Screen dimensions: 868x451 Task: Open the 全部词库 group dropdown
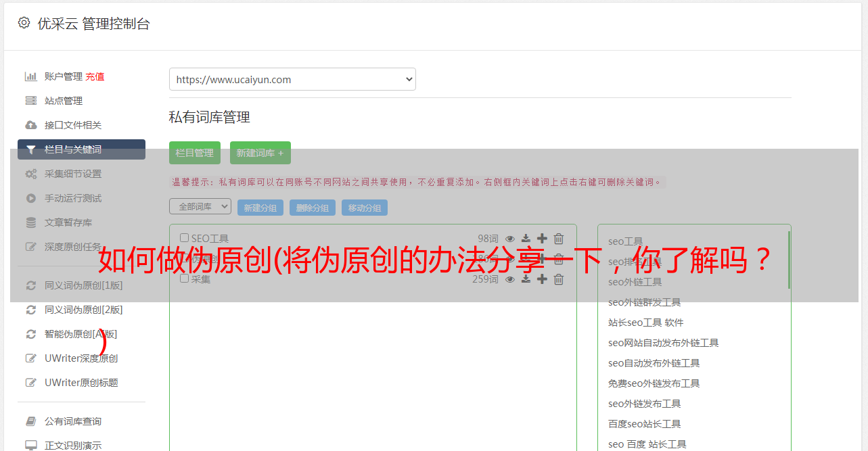point(200,206)
